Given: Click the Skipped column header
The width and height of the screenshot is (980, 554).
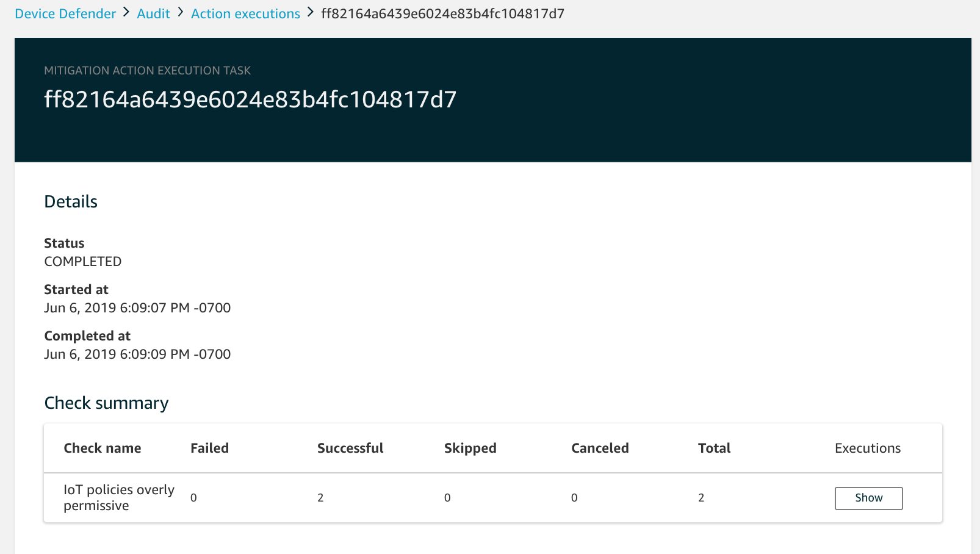Looking at the screenshot, I should tap(470, 448).
